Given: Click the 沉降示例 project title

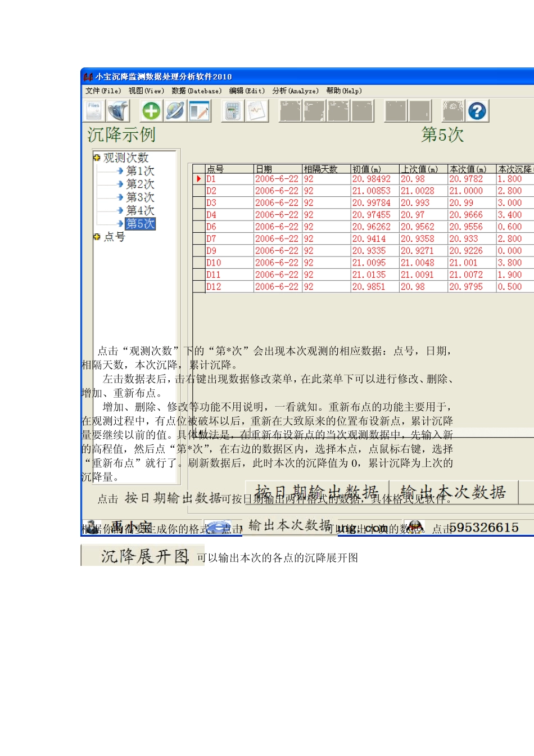Looking at the screenshot, I should click(121, 135).
